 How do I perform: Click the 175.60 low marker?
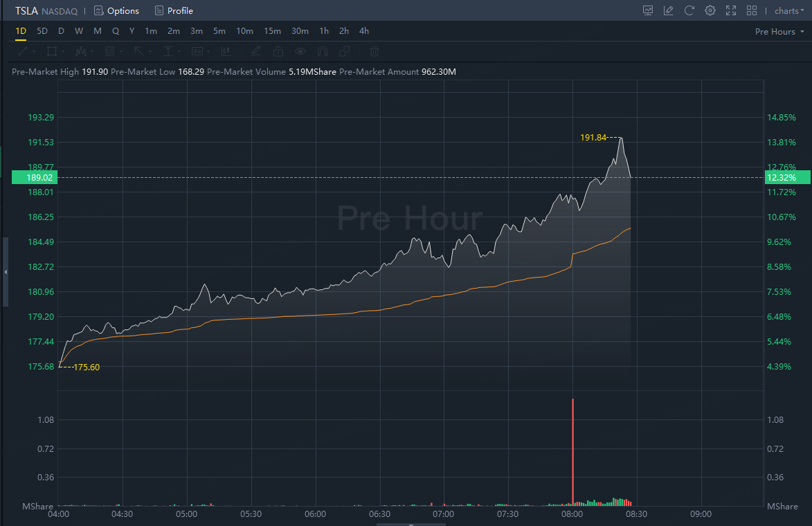point(87,367)
